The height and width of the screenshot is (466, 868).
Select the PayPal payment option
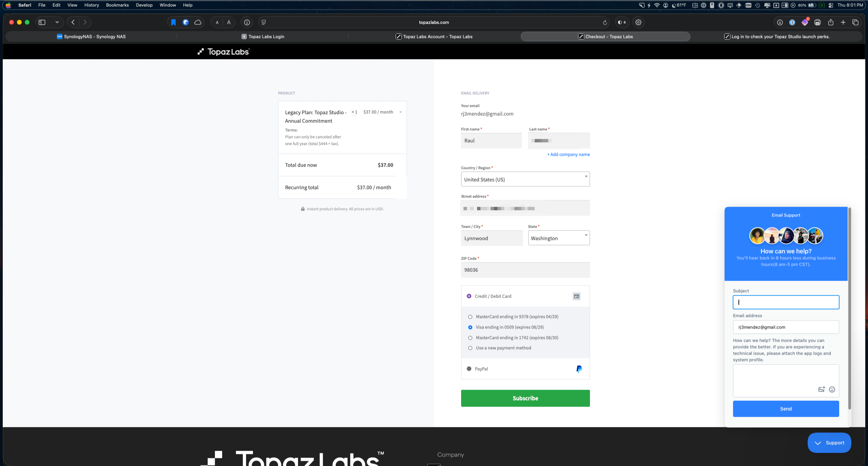(x=469, y=369)
